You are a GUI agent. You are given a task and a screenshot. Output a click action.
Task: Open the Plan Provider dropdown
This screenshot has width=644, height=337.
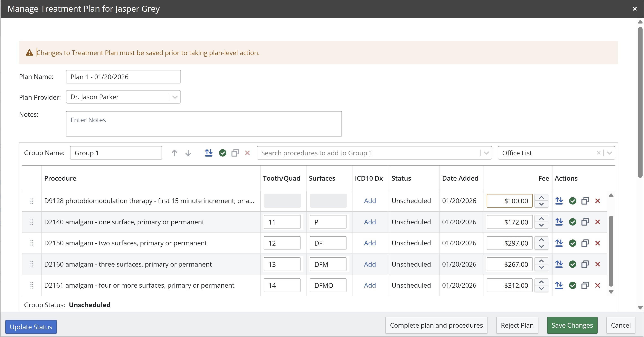[175, 97]
